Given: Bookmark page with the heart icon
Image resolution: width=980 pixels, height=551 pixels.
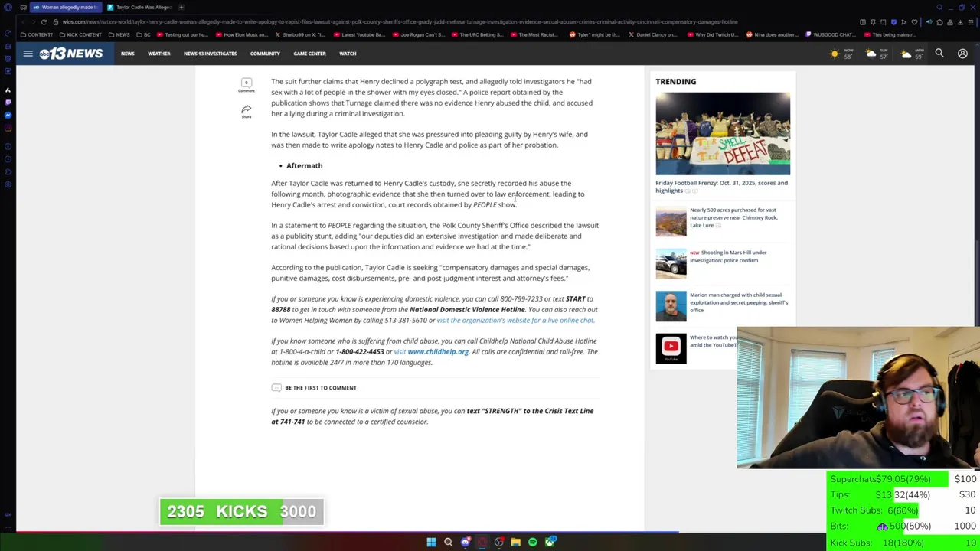Looking at the screenshot, I should tap(914, 21).
